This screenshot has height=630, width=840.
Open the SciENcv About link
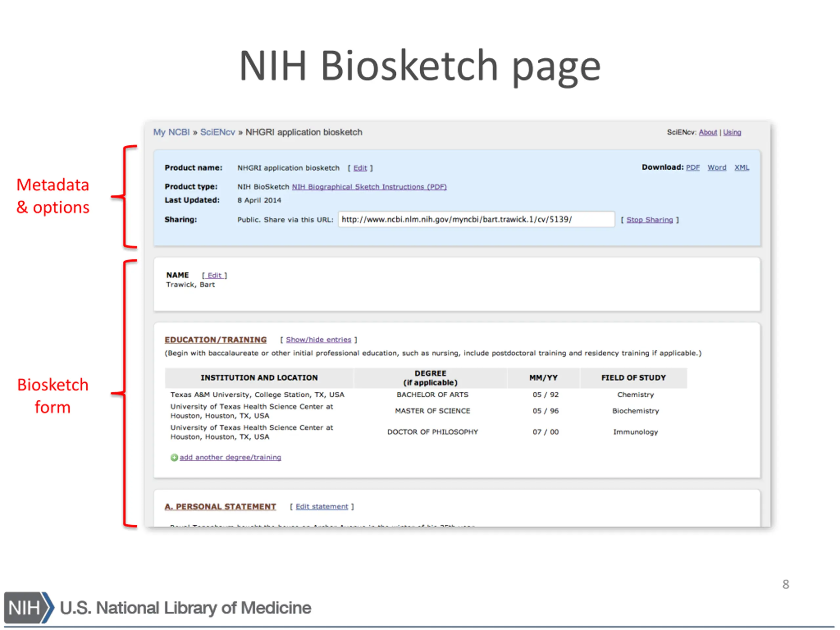pos(708,132)
